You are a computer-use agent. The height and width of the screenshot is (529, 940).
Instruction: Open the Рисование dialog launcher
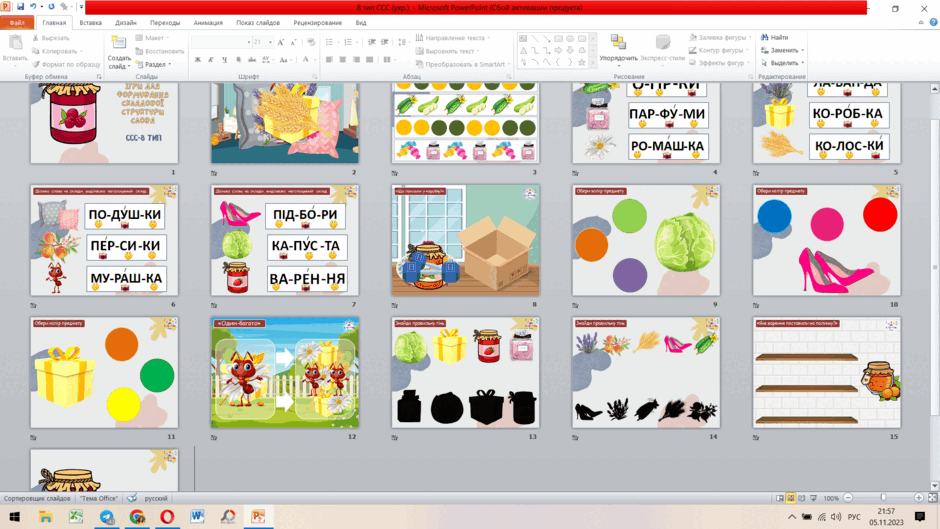[751, 77]
